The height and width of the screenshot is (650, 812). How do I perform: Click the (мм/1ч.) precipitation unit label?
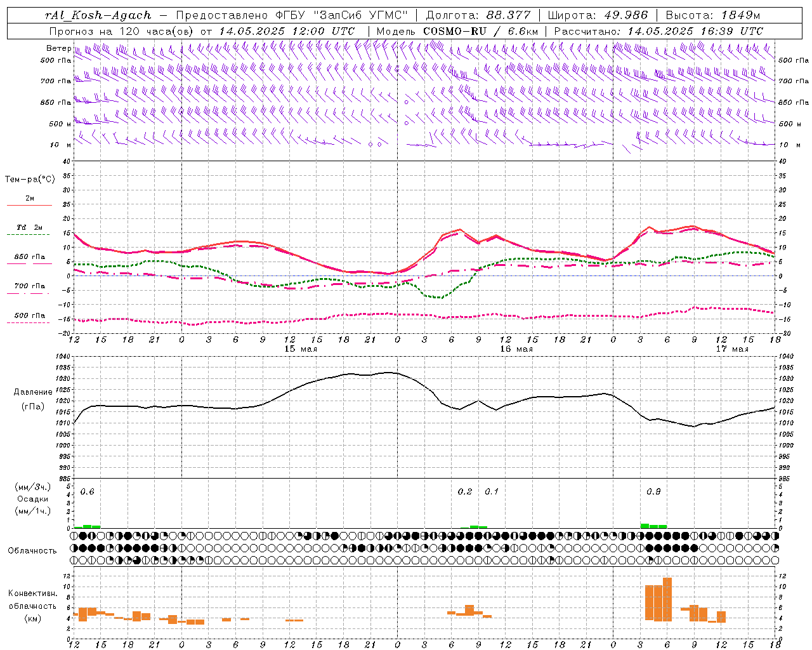(x=33, y=510)
